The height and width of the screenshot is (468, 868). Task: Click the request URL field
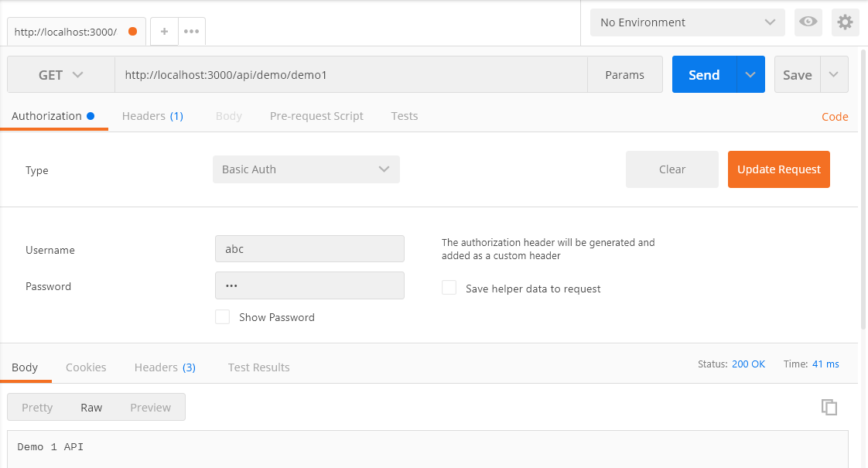click(x=351, y=75)
